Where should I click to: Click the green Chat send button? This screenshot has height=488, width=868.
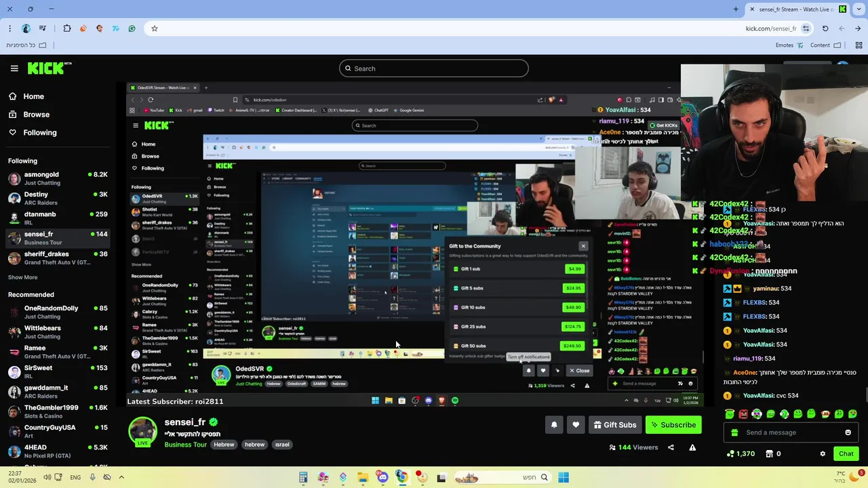(x=846, y=454)
